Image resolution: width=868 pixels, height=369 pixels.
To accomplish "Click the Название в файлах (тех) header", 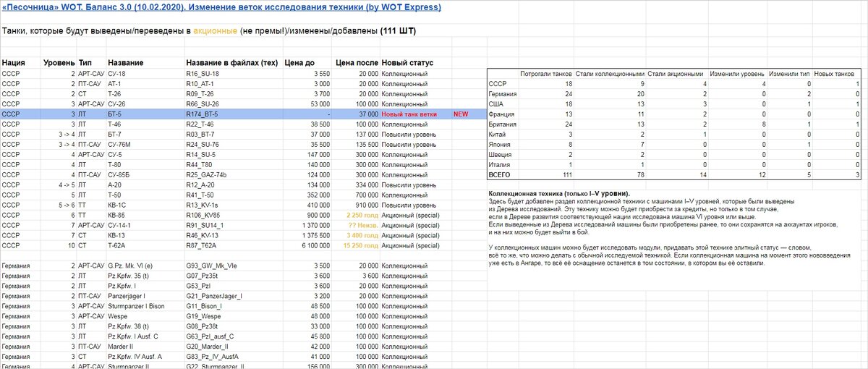I will pyautogui.click(x=231, y=63).
